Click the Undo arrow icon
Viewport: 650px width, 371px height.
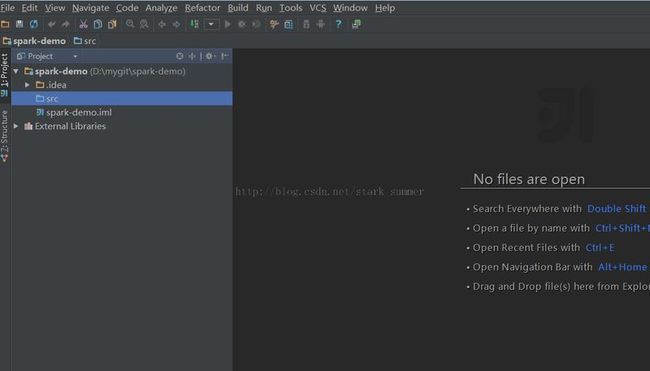tap(51, 24)
